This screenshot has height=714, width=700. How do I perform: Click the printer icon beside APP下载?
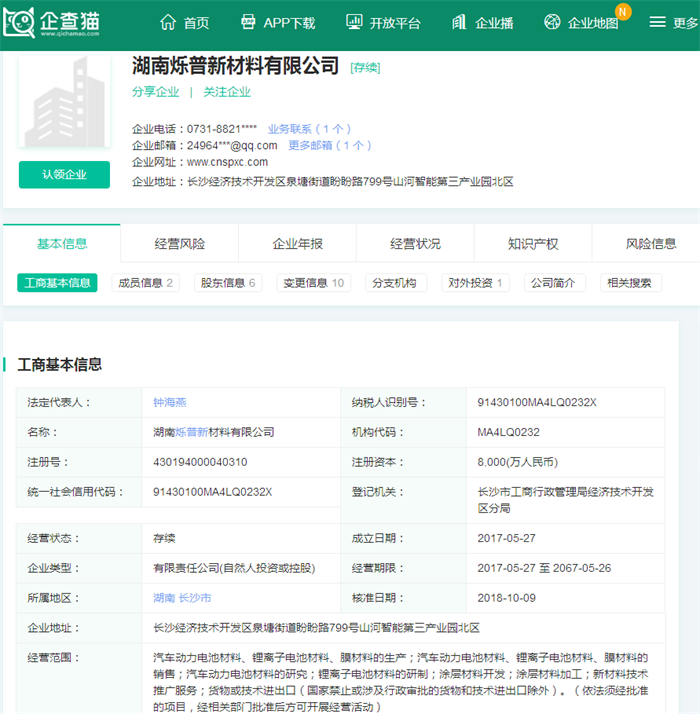tap(249, 23)
